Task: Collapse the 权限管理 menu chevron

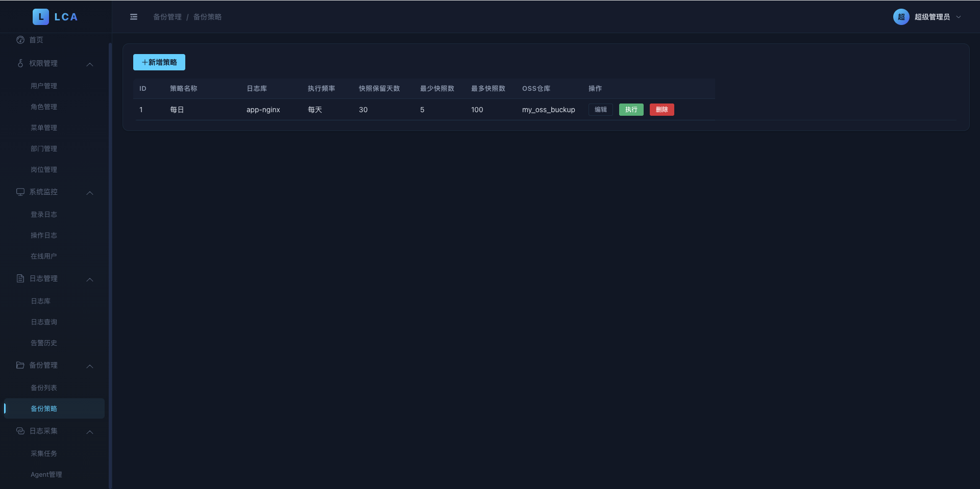Action: [90, 64]
